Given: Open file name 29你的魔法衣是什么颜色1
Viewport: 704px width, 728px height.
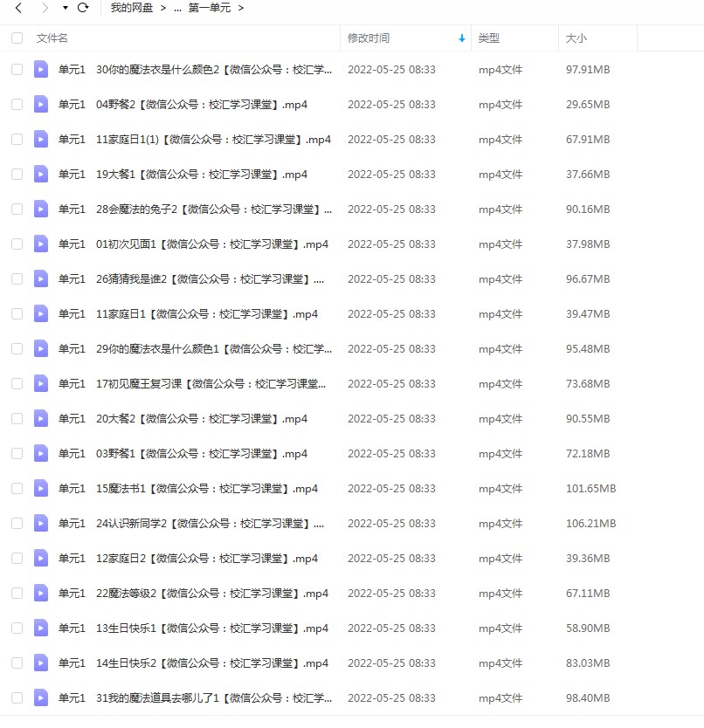Looking at the screenshot, I should click(x=195, y=349).
